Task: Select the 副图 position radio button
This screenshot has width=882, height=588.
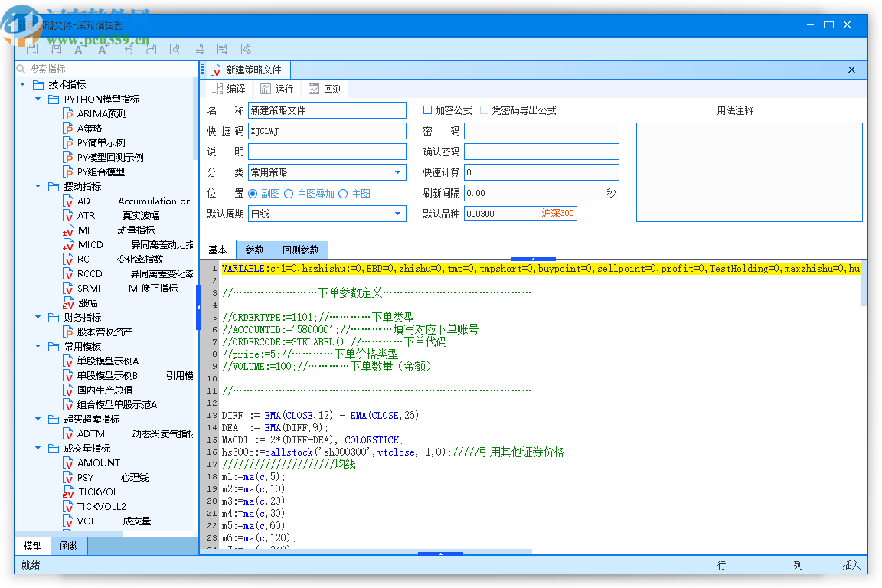Action: [x=253, y=194]
